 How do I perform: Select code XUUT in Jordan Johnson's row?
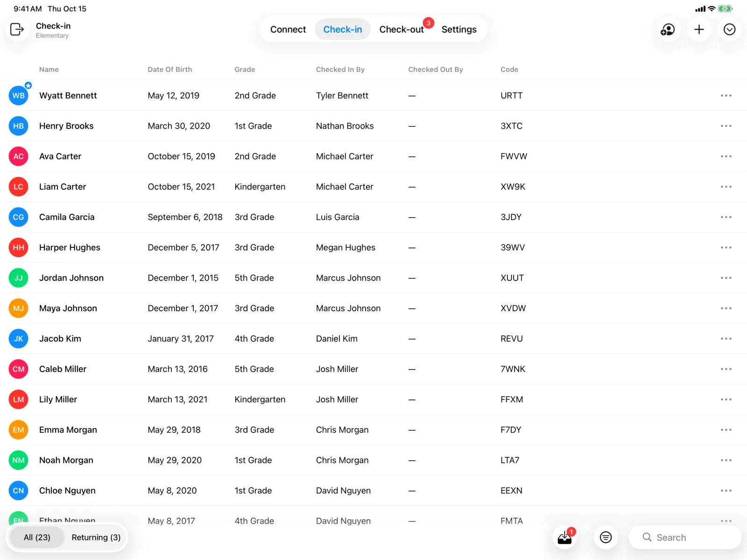(x=512, y=278)
